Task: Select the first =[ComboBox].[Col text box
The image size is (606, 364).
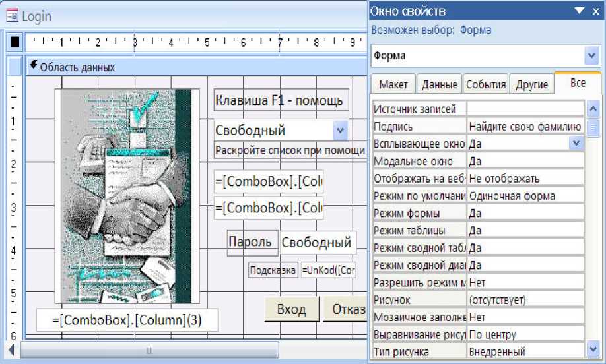Action: [269, 181]
